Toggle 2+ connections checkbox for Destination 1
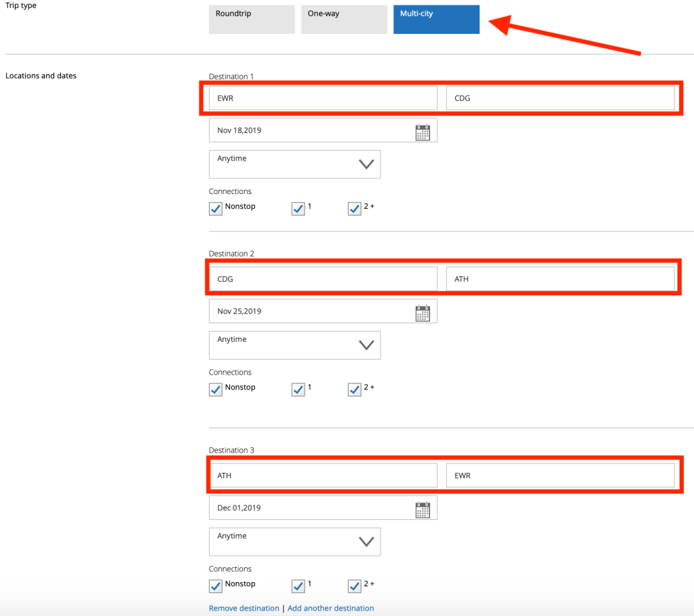Viewport: 694px width, 616px height. 354,208
